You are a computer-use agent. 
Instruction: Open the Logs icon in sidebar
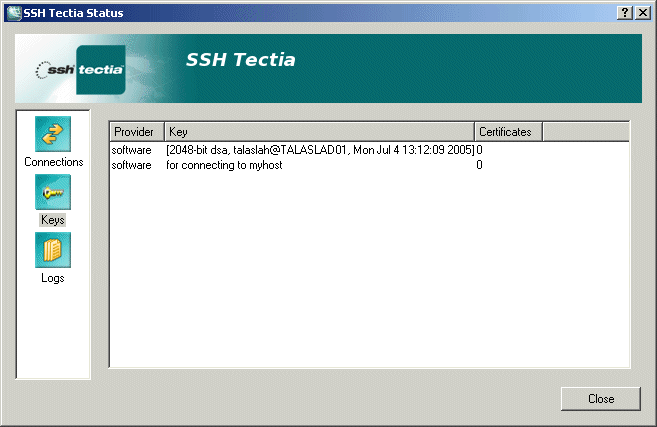[53, 251]
